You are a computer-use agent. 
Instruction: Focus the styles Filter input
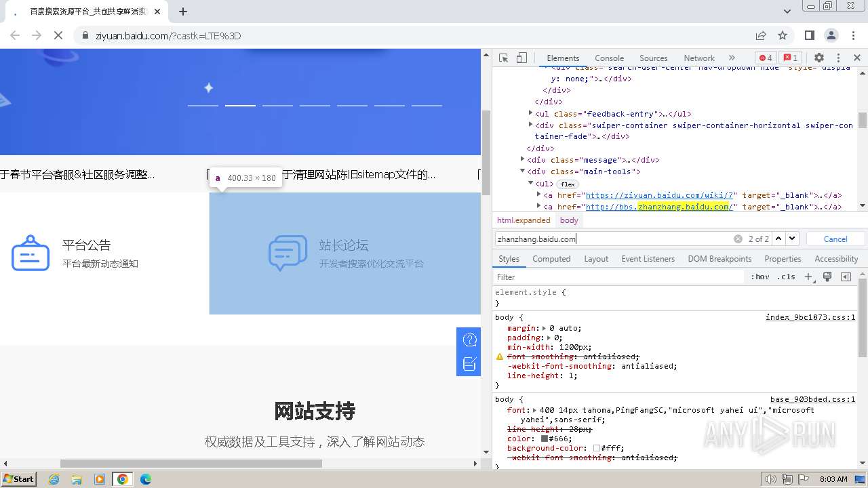619,277
